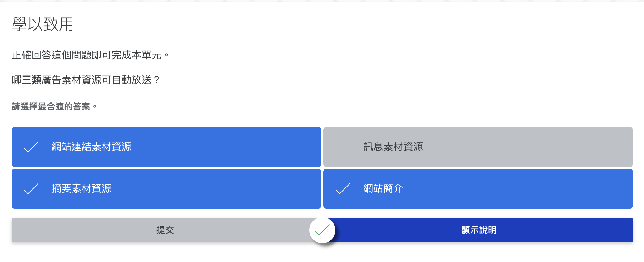The width and height of the screenshot is (644, 262).
Task: Click the green check circle icon
Action: [x=322, y=230]
